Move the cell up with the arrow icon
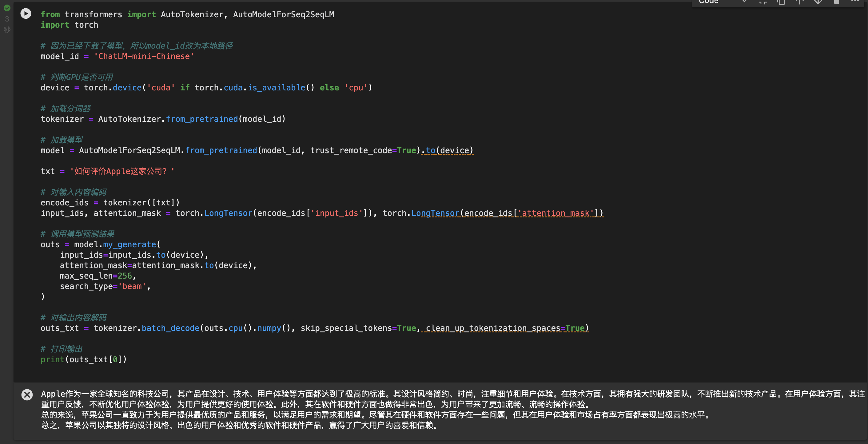The image size is (868, 444). click(x=800, y=2)
